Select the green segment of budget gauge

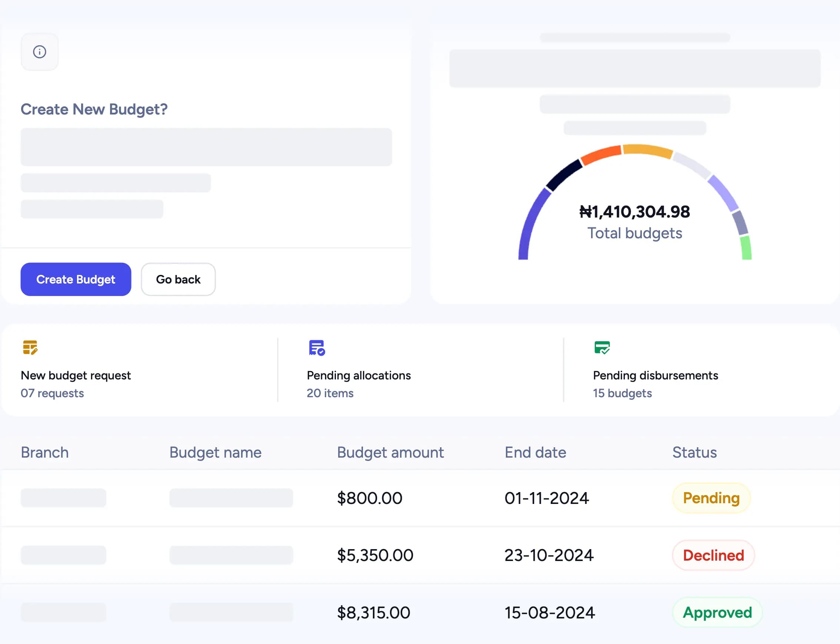click(x=746, y=248)
